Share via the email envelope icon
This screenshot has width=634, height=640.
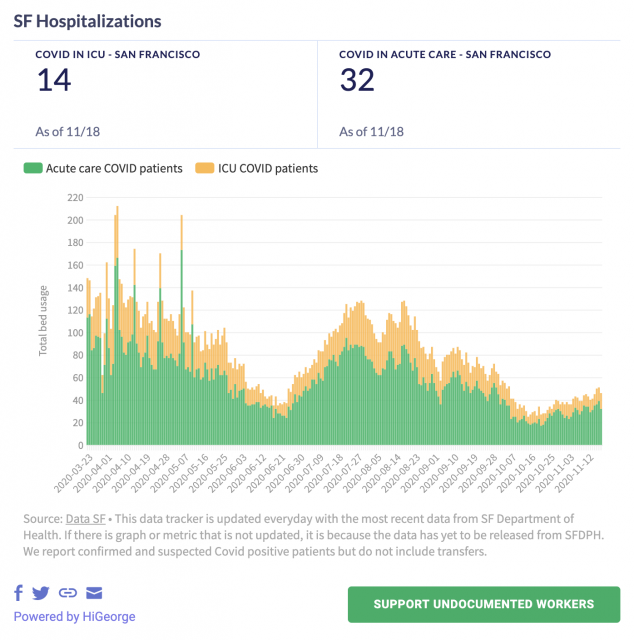pyautogui.click(x=94, y=593)
